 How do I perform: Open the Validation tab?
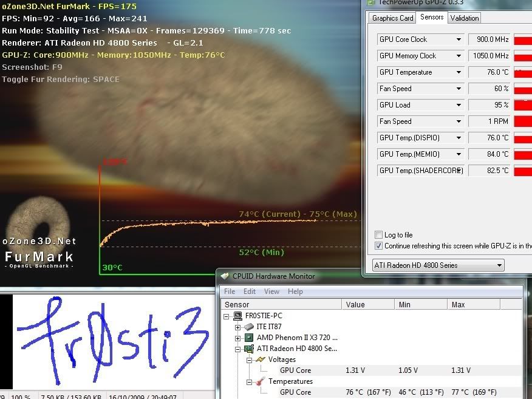click(465, 18)
